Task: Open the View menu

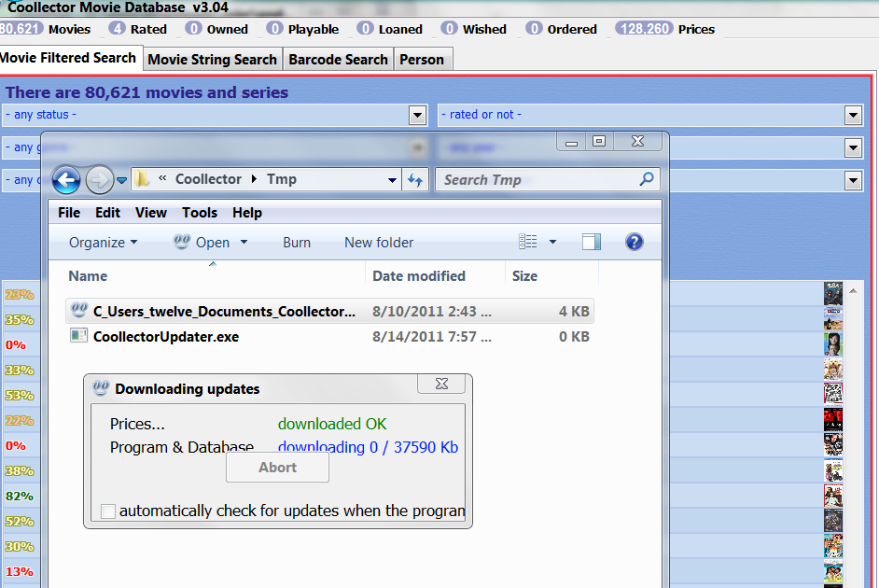Action: click(151, 213)
